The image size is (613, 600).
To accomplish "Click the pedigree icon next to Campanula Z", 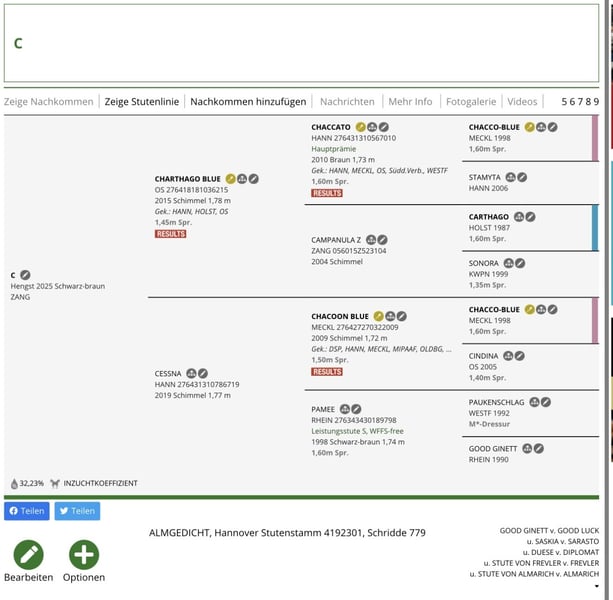I will pyautogui.click(x=371, y=241).
